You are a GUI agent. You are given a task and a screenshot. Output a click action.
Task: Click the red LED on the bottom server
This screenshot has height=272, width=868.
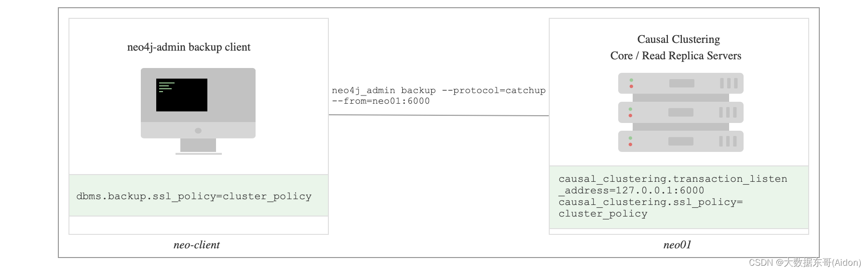(x=630, y=144)
